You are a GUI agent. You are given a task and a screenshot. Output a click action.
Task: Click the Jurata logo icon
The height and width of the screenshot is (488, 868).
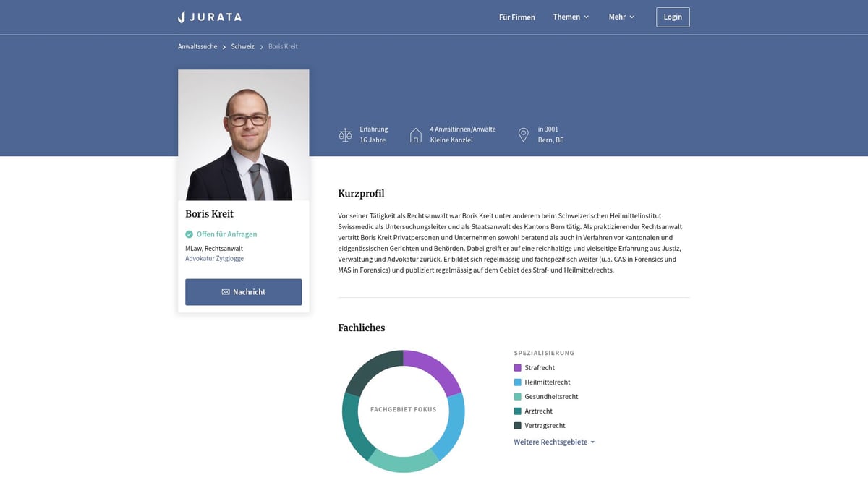pos(182,17)
